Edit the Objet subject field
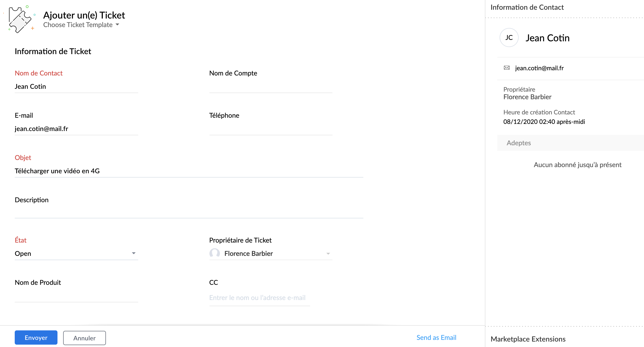644x347 pixels. [189, 171]
